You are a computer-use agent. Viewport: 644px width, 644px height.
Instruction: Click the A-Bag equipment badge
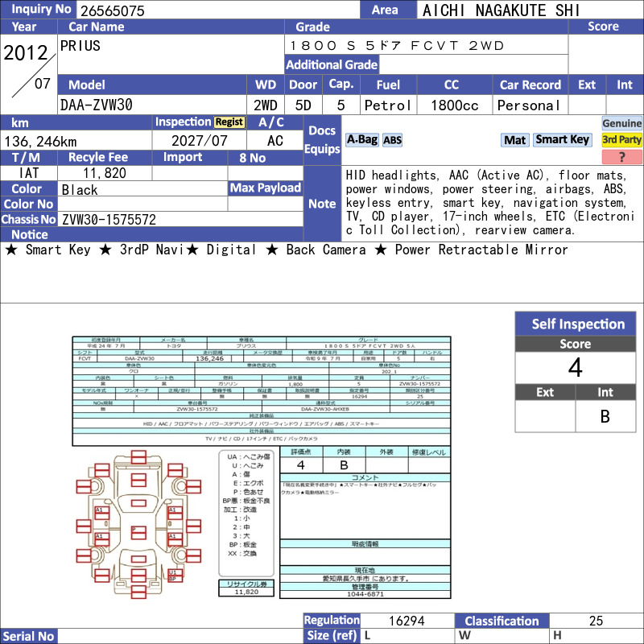(x=361, y=140)
